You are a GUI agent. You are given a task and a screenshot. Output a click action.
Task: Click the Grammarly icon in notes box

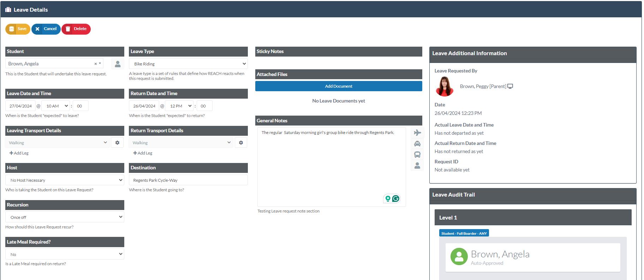[x=396, y=199]
